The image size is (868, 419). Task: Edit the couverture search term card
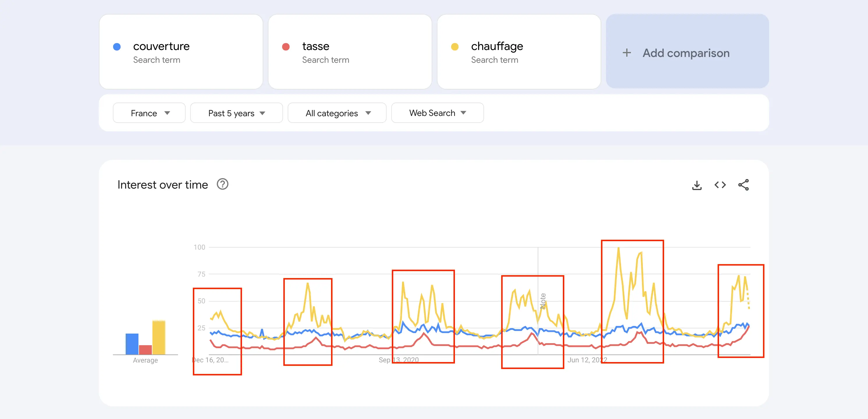pos(181,51)
